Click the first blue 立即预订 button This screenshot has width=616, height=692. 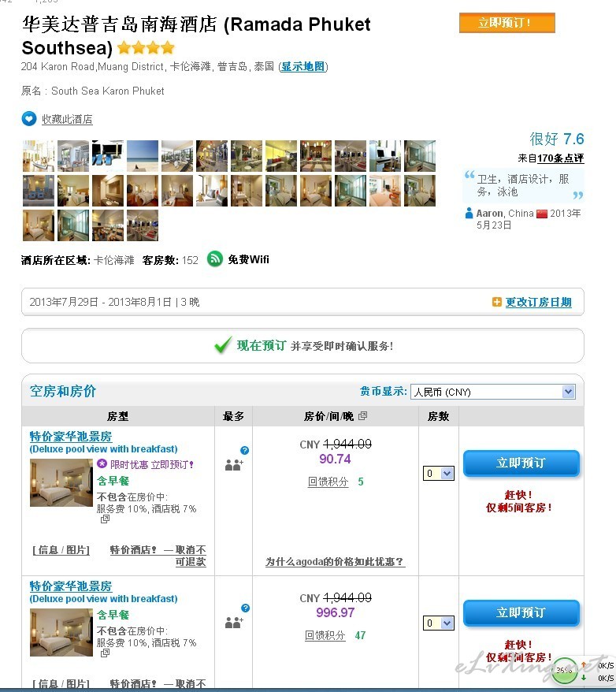pyautogui.click(x=521, y=463)
